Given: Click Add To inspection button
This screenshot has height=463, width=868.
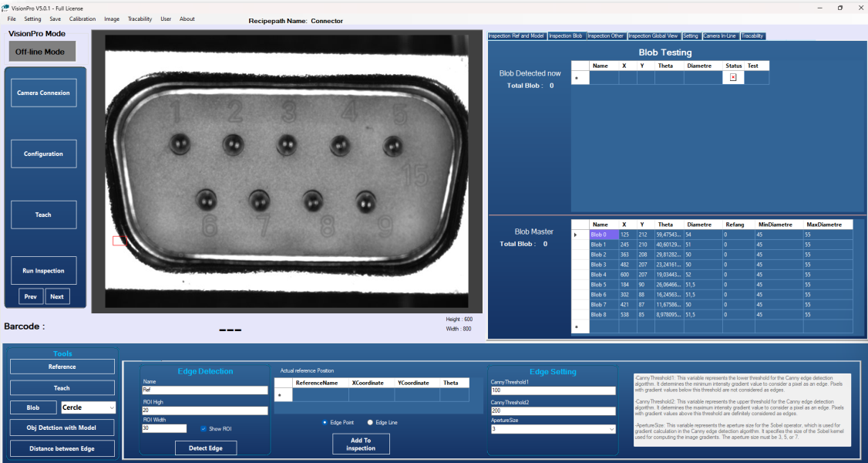Looking at the screenshot, I should (361, 444).
